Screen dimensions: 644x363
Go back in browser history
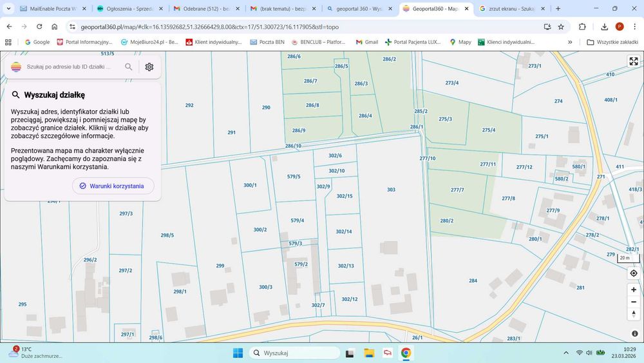click(10, 26)
